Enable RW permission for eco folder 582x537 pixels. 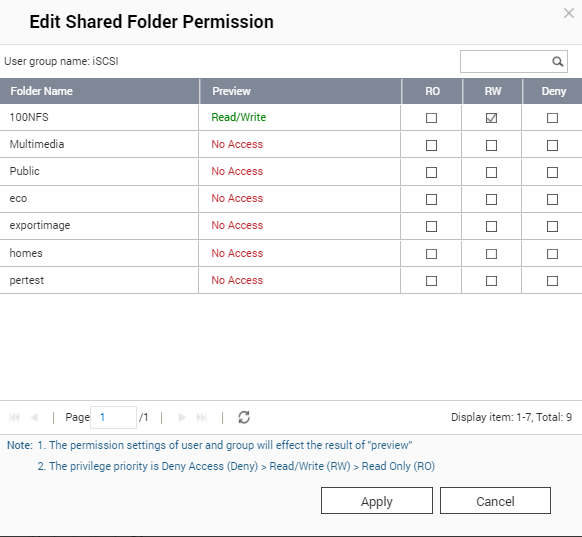[491, 199]
